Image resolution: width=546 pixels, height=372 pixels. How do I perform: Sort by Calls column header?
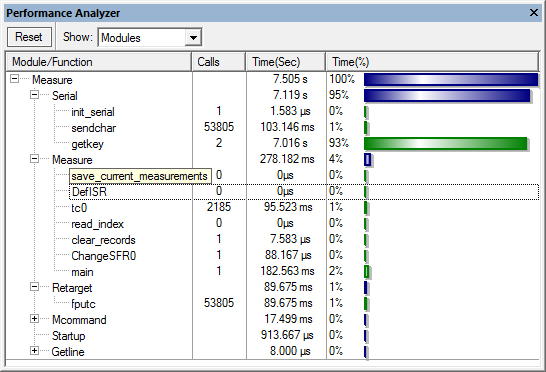[x=219, y=62]
